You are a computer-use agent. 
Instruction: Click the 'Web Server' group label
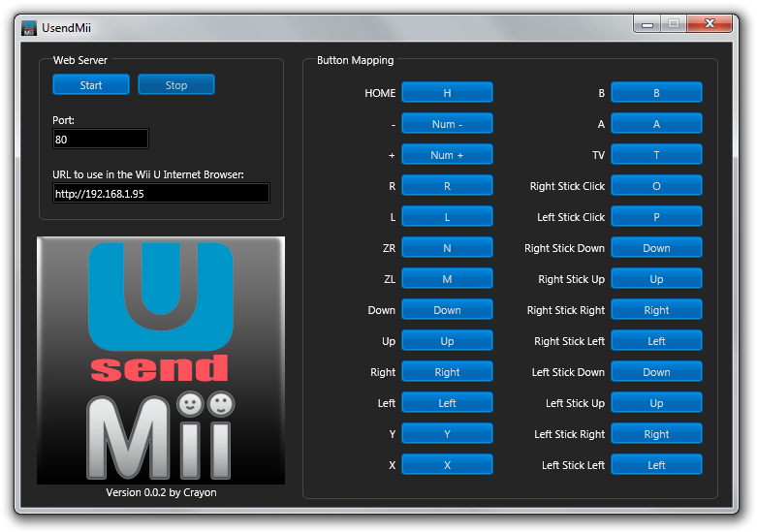coord(80,60)
